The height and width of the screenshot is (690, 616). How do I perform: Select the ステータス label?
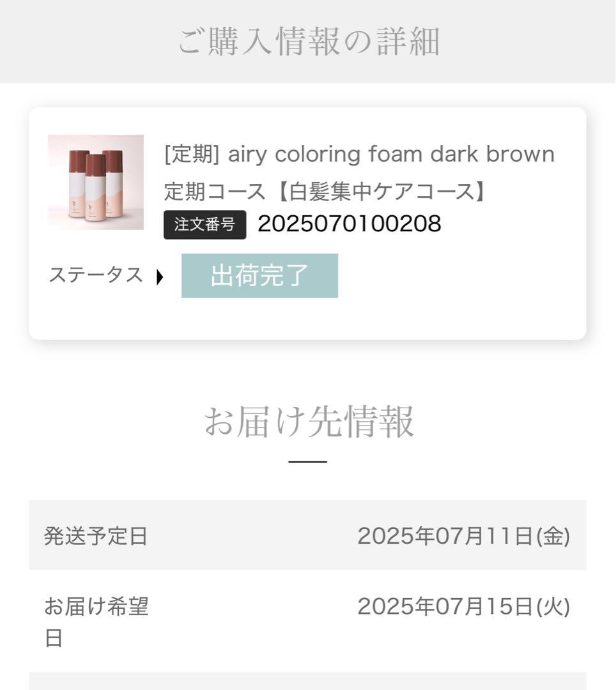point(96,275)
